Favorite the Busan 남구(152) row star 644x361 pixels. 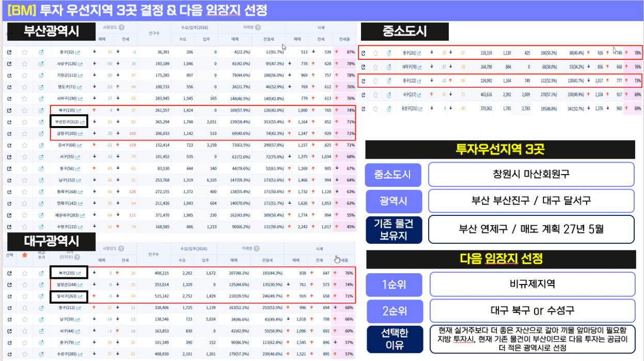(x=24, y=180)
